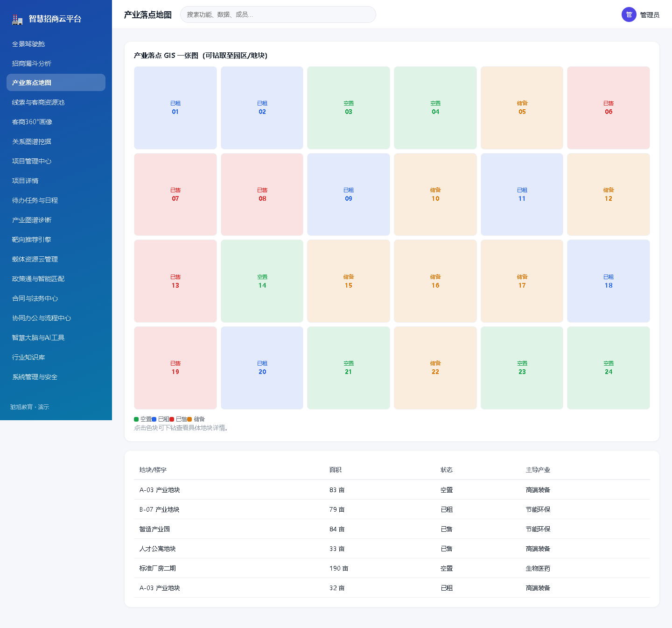Click the 标准厂房二期 table row
672x628 pixels.
pos(392,568)
